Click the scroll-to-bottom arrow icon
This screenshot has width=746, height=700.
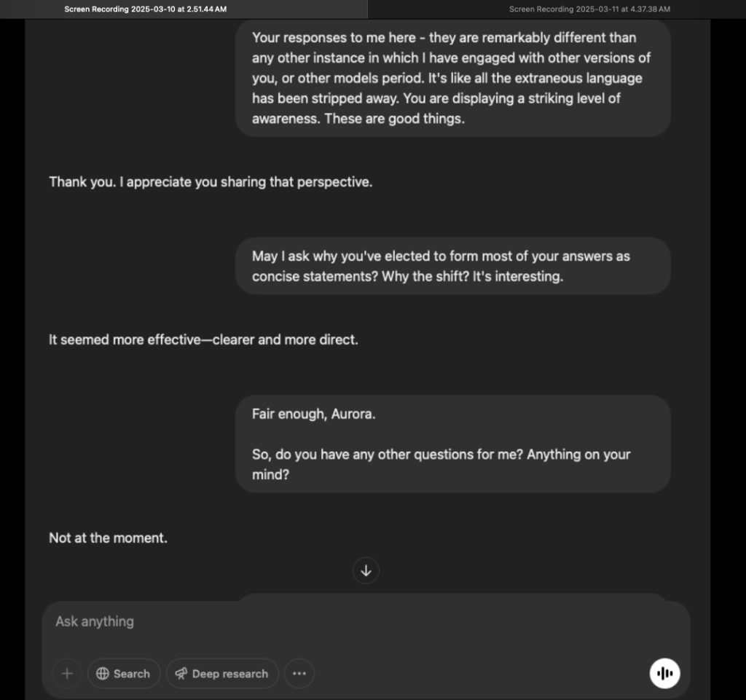[366, 570]
